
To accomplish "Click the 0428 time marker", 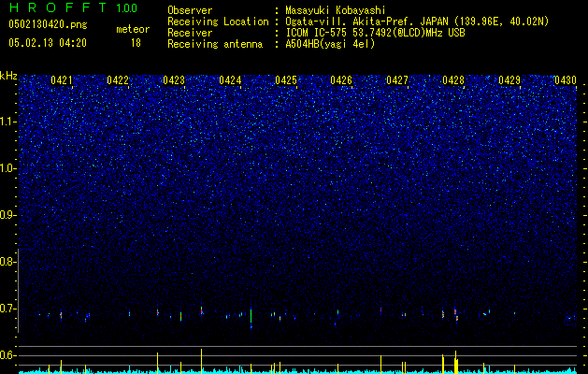I will point(453,80).
